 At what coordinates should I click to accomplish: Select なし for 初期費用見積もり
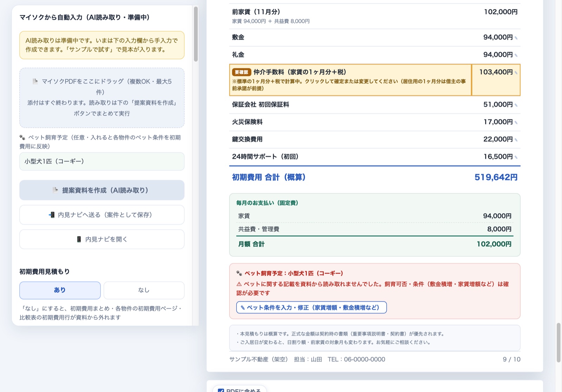pyautogui.click(x=144, y=290)
